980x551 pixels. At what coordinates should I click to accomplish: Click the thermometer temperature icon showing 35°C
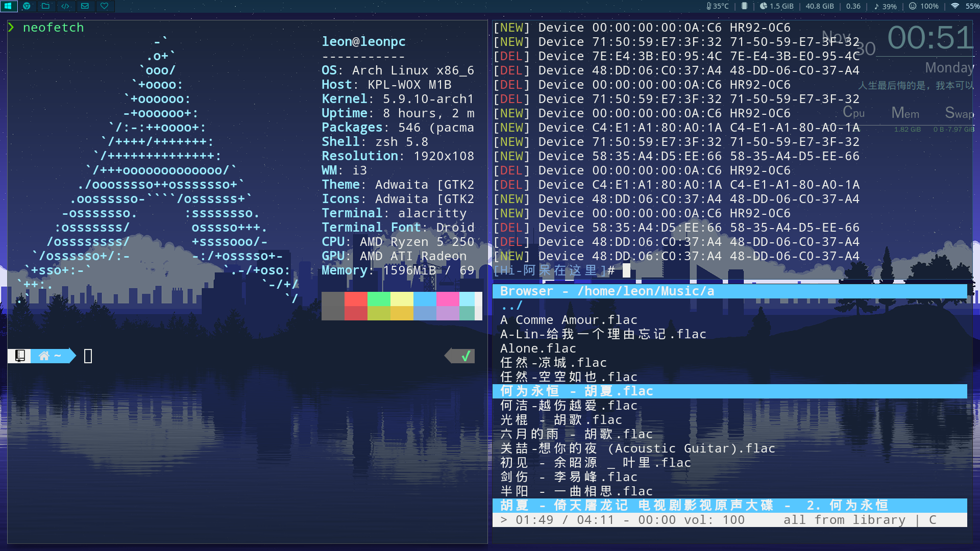[x=709, y=6]
